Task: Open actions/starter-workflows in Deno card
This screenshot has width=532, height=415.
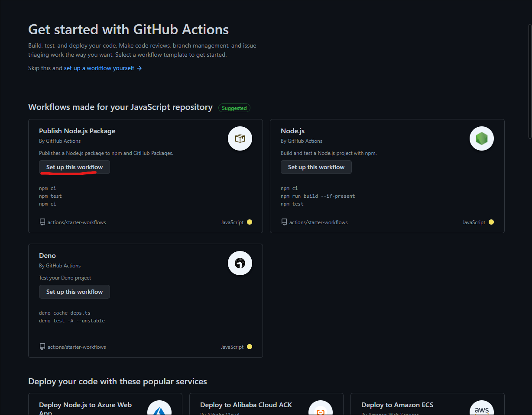Action: (x=77, y=347)
